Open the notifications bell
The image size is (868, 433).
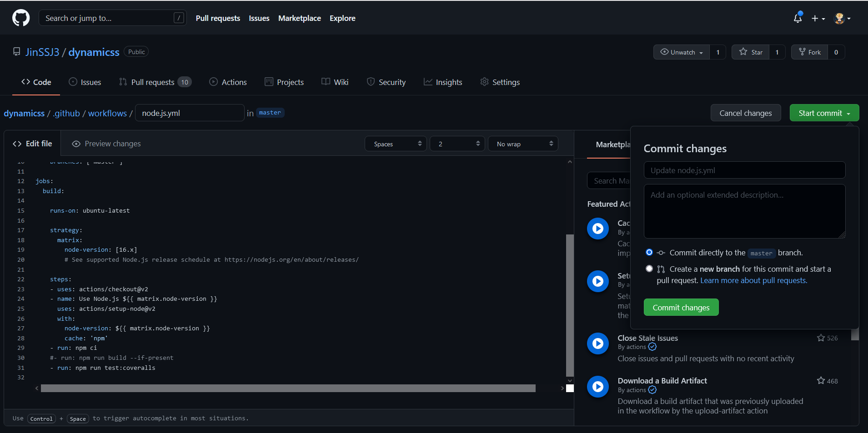[798, 18]
